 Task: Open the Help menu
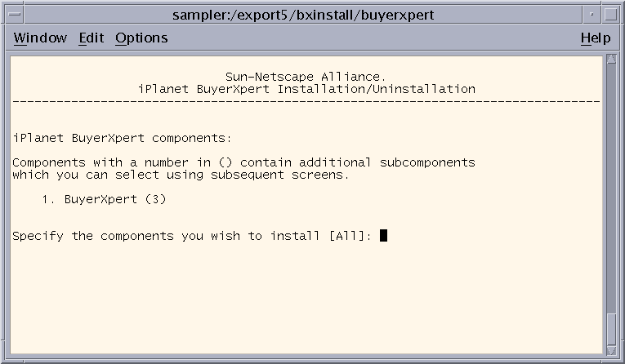click(x=596, y=38)
